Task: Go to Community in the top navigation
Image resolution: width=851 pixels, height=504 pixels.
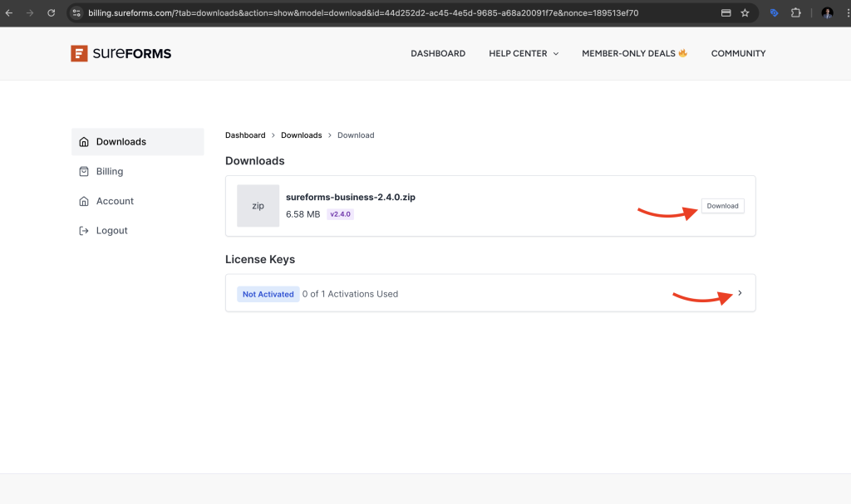Action: (x=738, y=53)
